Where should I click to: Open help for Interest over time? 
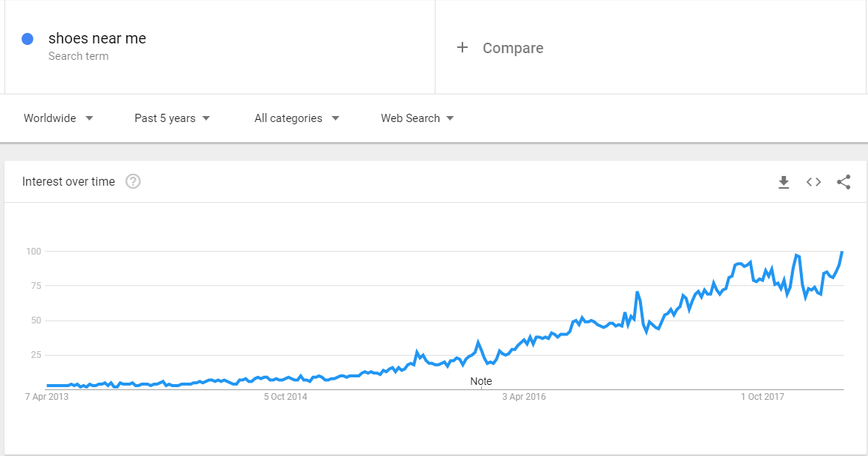click(133, 181)
